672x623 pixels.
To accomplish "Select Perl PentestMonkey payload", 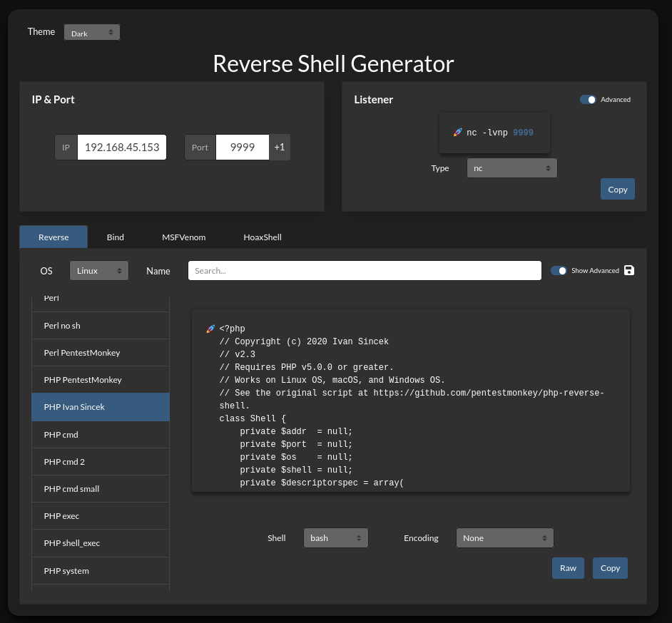I will click(101, 352).
